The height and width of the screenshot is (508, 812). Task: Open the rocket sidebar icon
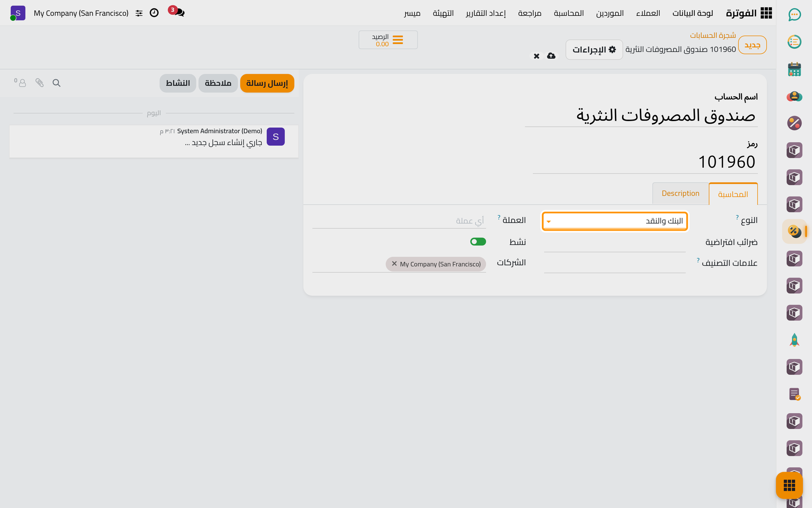tap(794, 340)
